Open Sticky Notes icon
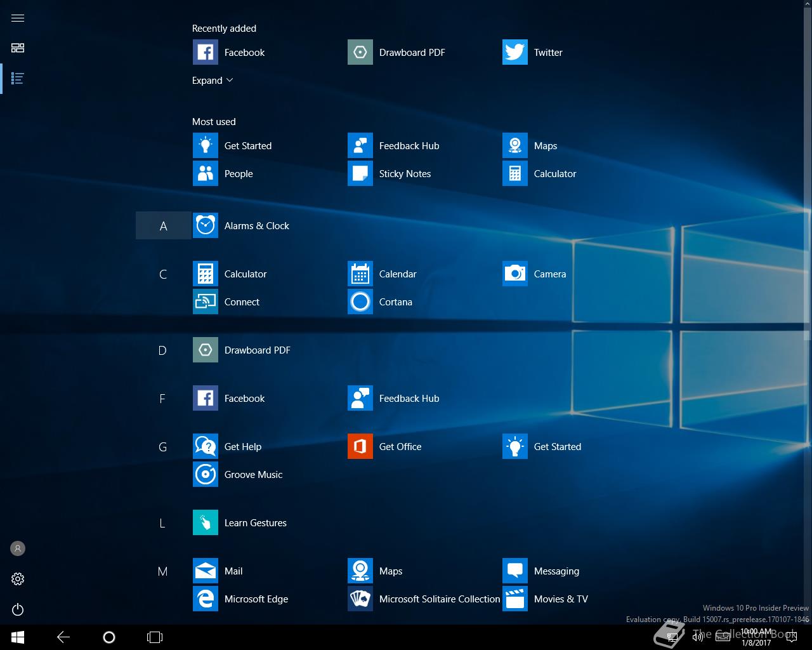The image size is (812, 650). pos(360,173)
